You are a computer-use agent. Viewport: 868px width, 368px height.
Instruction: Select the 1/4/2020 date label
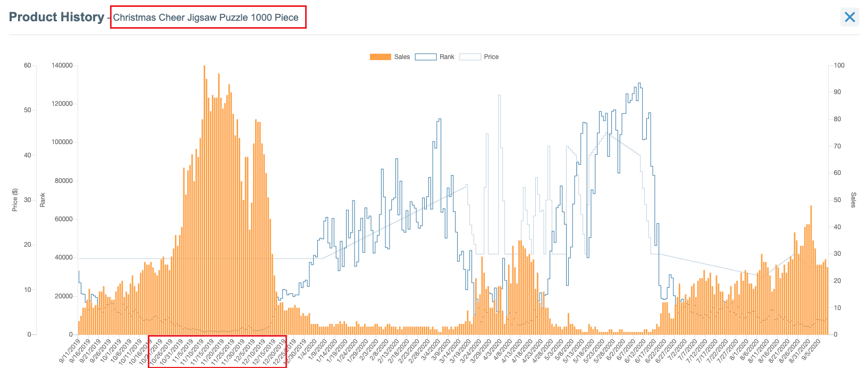click(308, 350)
